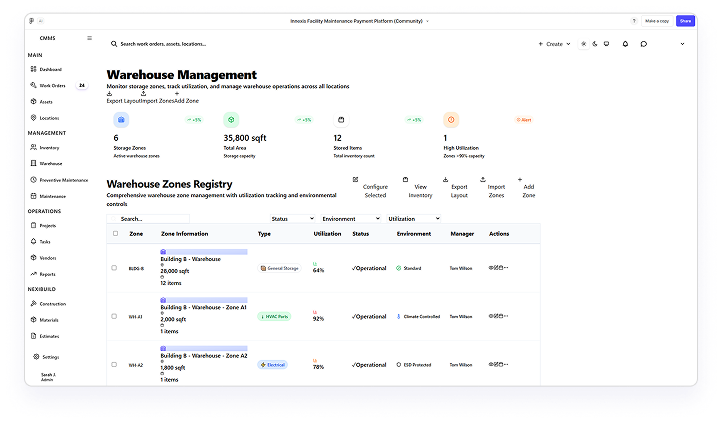The width and height of the screenshot is (722, 423).
Task: Expand the Environment filter dropdown
Action: [x=350, y=218]
